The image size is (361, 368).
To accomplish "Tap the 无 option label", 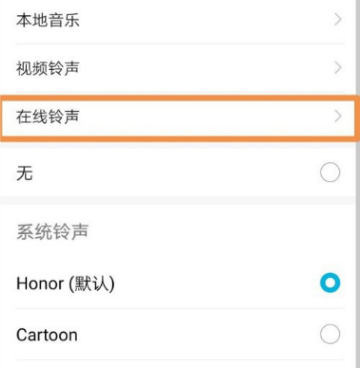I will pyautogui.click(x=24, y=173).
